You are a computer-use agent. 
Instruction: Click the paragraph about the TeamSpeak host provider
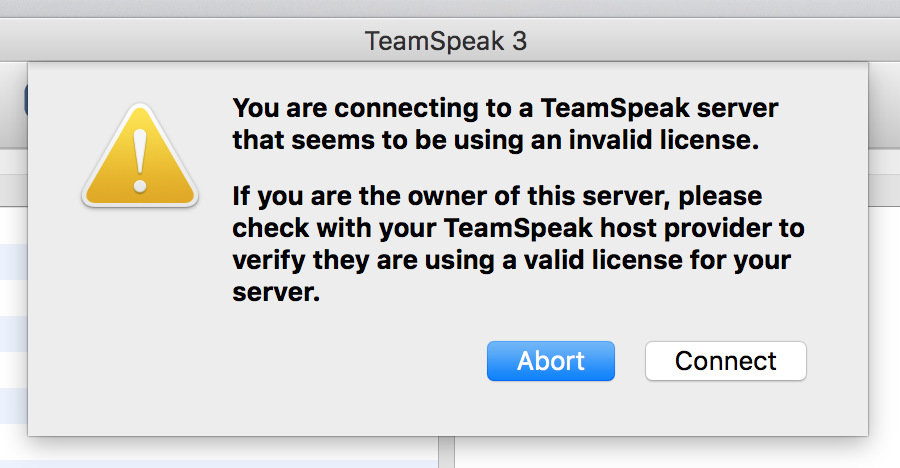pos(518,244)
